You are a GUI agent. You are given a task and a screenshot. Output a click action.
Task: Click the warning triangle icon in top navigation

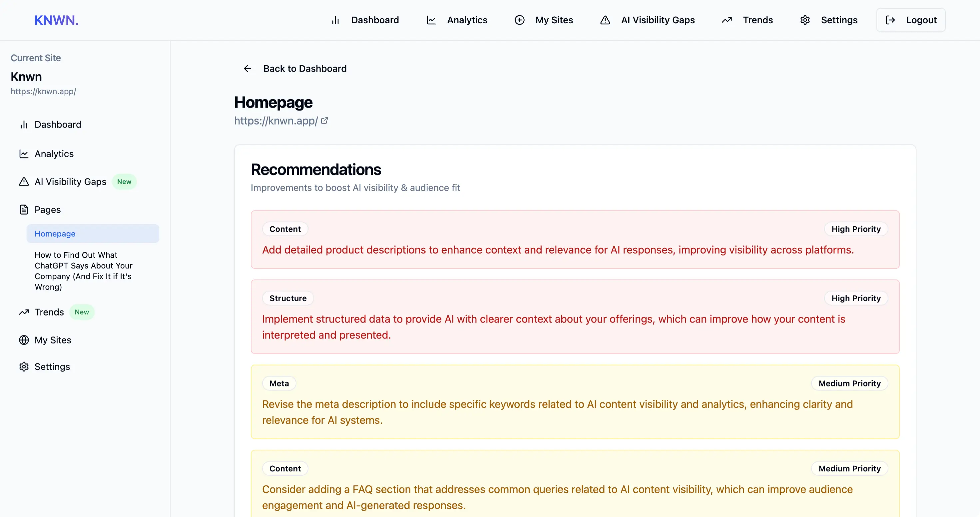[x=605, y=20]
